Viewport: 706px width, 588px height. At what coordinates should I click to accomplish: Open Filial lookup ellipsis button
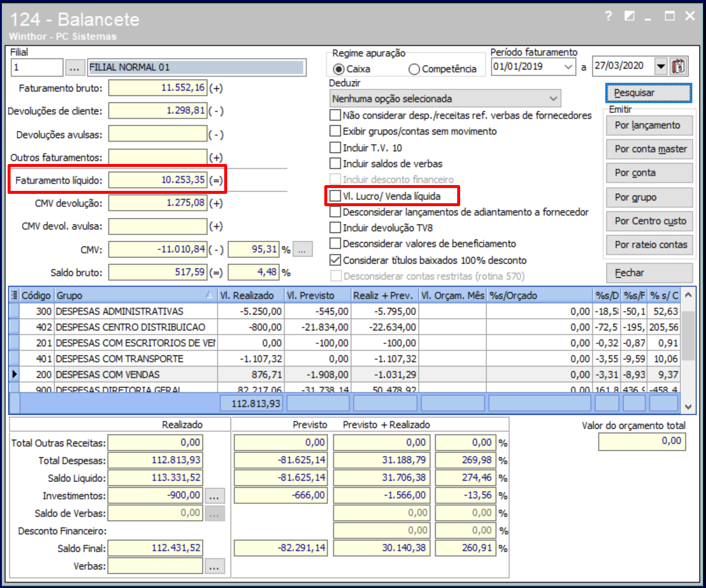[x=74, y=67]
